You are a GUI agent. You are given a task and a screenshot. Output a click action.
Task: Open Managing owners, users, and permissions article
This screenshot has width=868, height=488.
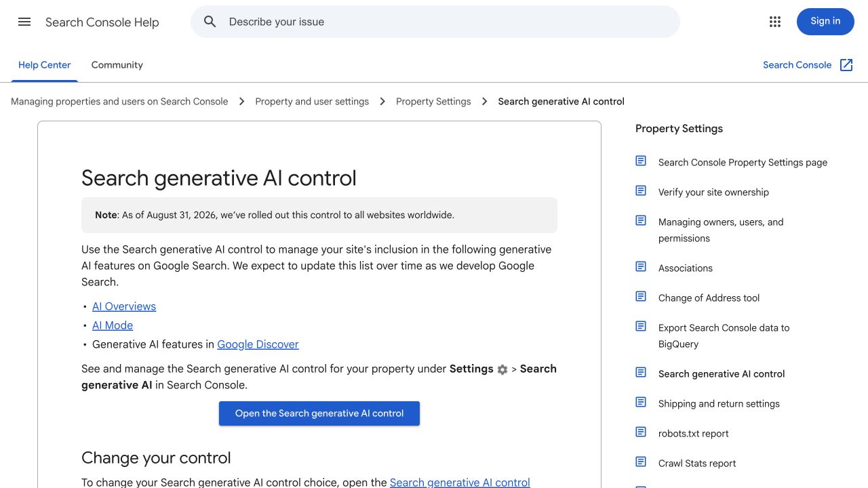[x=721, y=230]
